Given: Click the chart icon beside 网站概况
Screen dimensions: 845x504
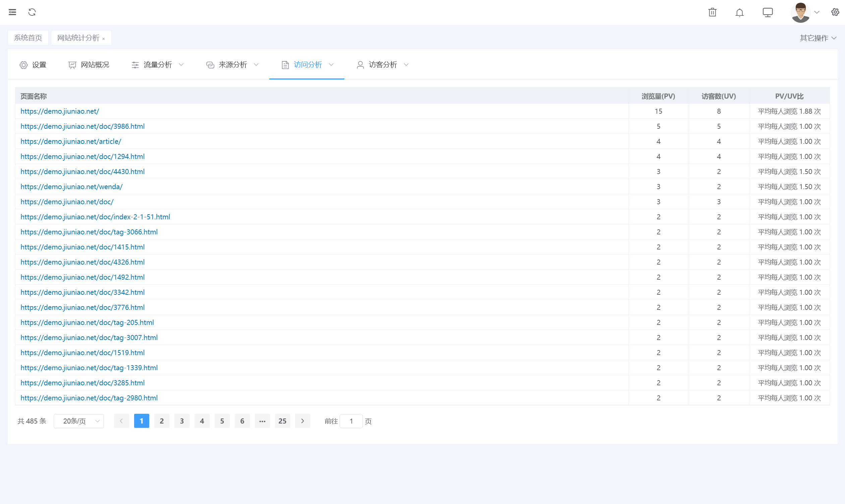Looking at the screenshot, I should pyautogui.click(x=72, y=65).
